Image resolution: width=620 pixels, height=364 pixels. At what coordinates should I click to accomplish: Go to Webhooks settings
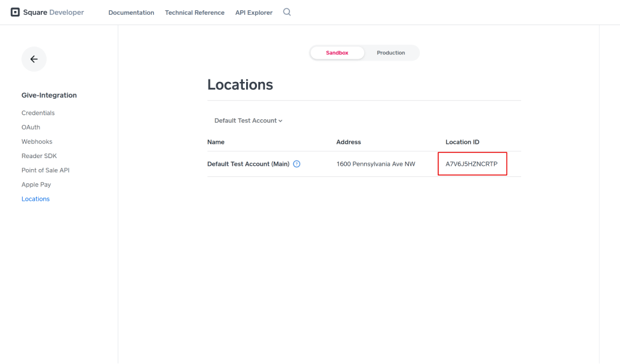click(x=37, y=141)
